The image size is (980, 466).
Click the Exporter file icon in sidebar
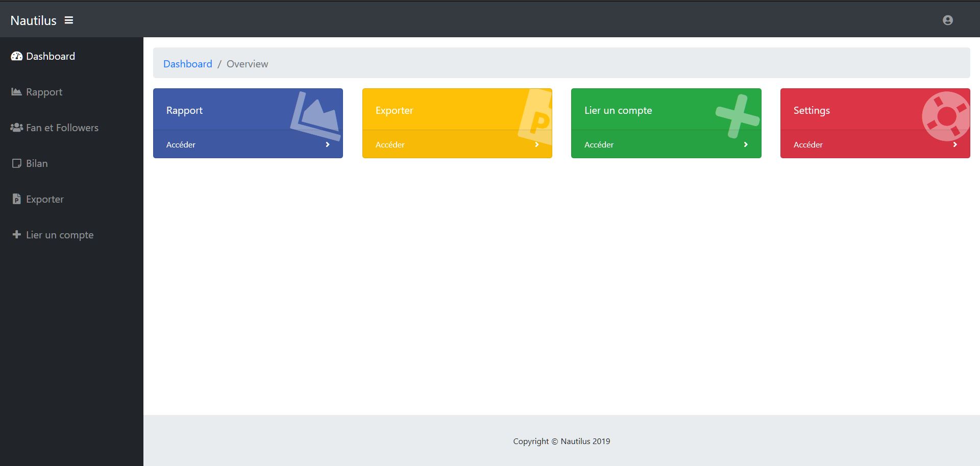point(16,199)
